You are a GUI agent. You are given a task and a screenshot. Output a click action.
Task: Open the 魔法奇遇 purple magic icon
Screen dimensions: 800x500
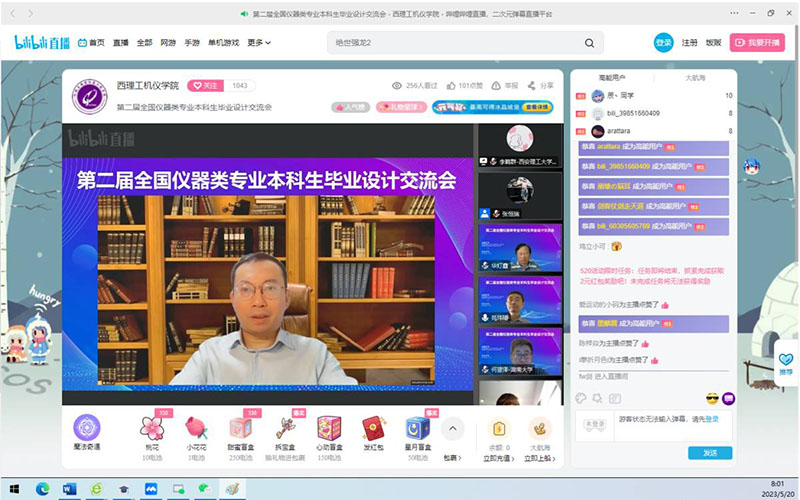pyautogui.click(x=87, y=430)
